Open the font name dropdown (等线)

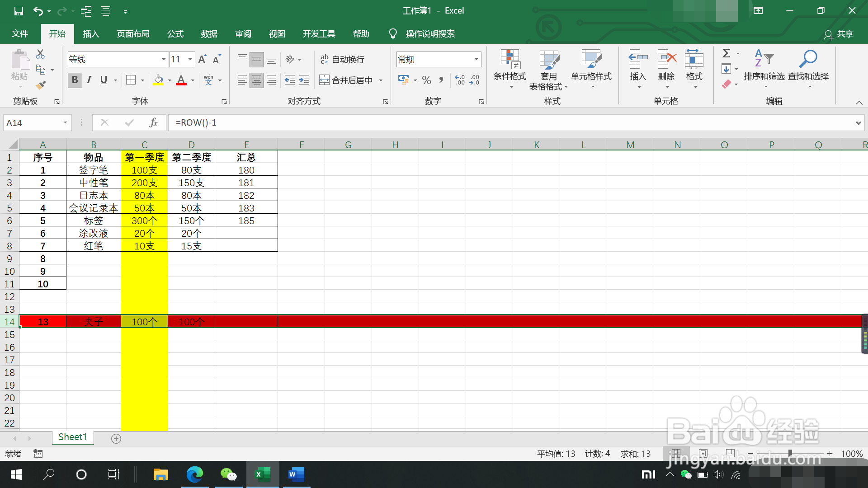164,59
